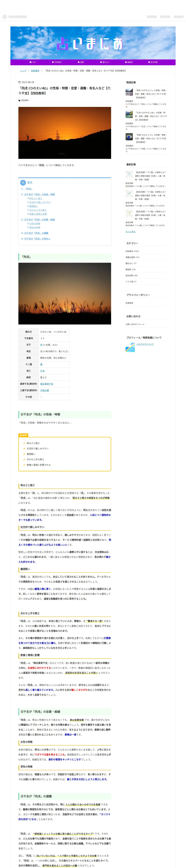Viewport: 186px width, 868px height.
Task: Click the rainbow profile image
Action: click(130, 347)
